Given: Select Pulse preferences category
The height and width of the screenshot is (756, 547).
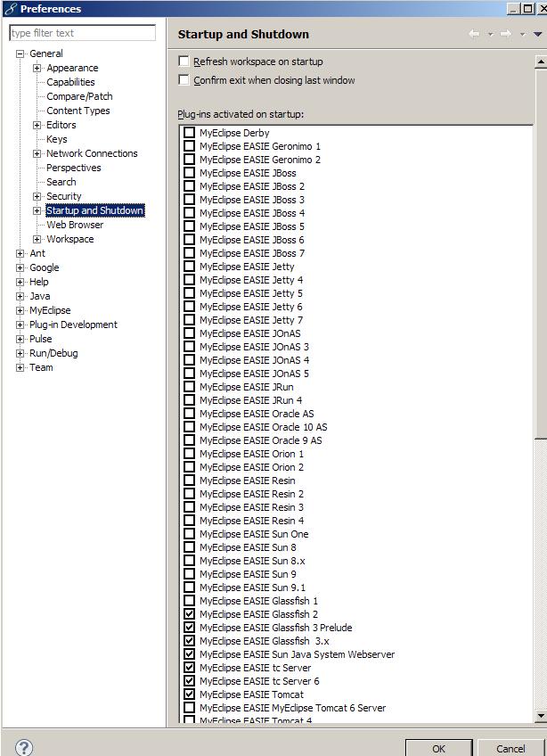Looking at the screenshot, I should pyautogui.click(x=40, y=339).
